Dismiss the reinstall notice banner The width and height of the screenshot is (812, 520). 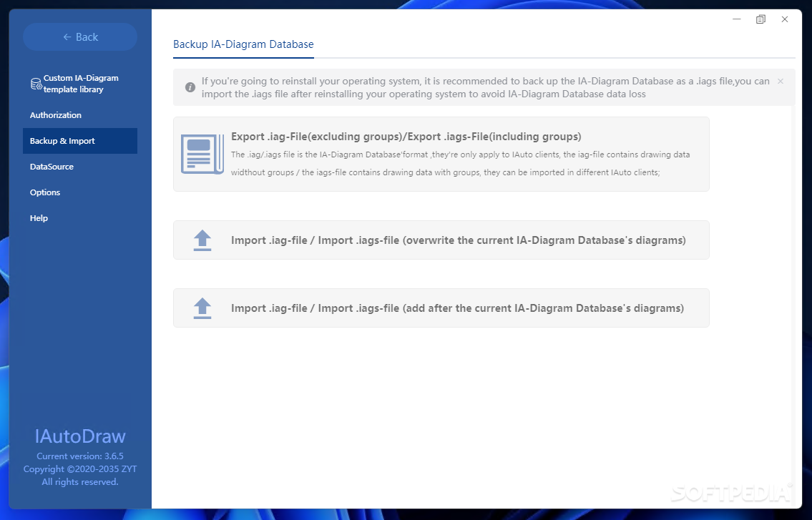(781, 82)
